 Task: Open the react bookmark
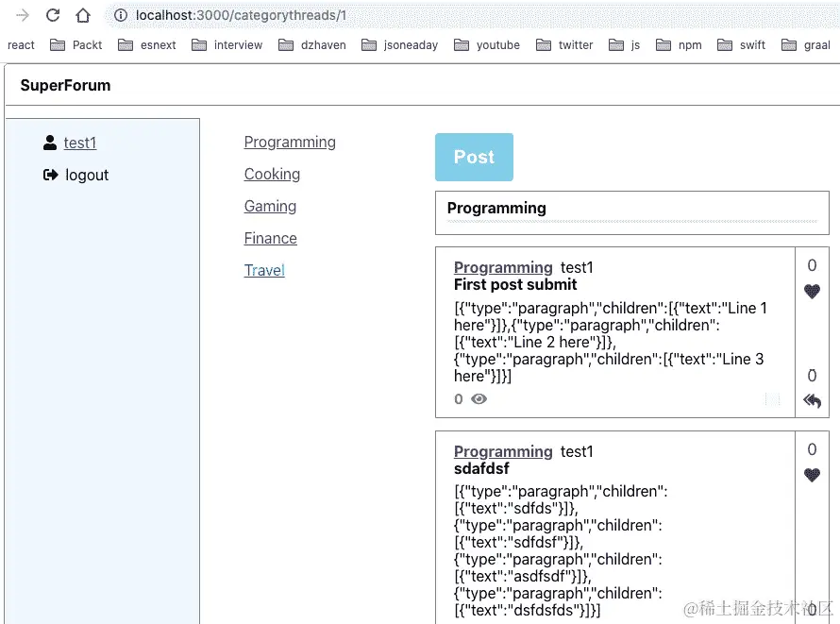click(21, 45)
